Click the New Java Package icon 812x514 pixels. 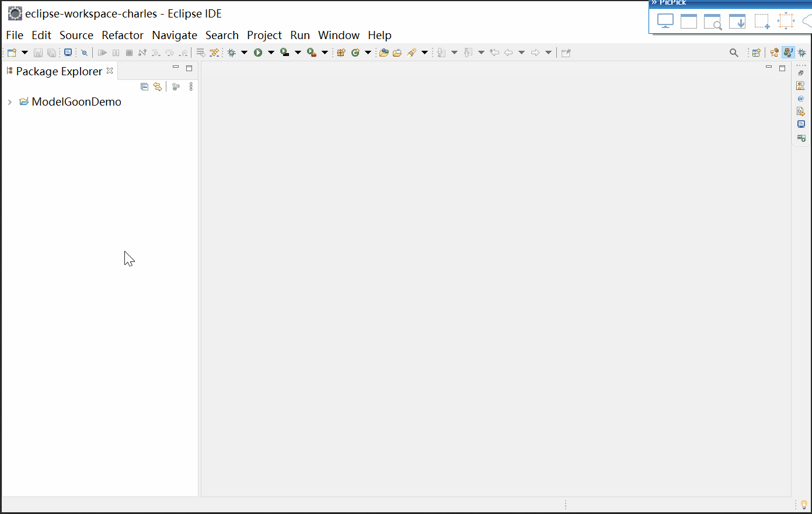pos(341,53)
